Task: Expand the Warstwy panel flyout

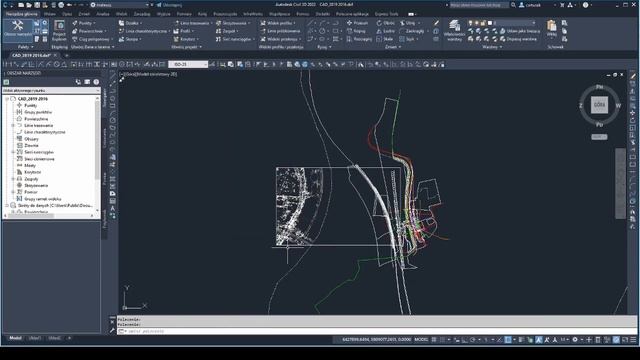Action: 492,47
